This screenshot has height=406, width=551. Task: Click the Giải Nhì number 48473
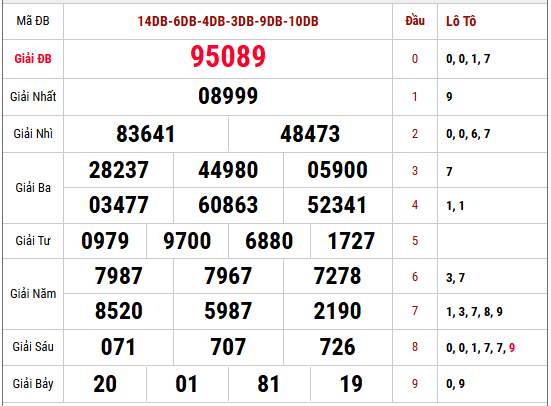coord(310,134)
